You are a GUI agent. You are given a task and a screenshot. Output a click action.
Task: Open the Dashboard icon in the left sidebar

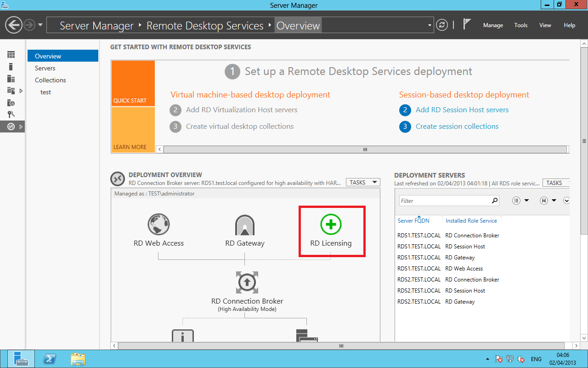11,55
